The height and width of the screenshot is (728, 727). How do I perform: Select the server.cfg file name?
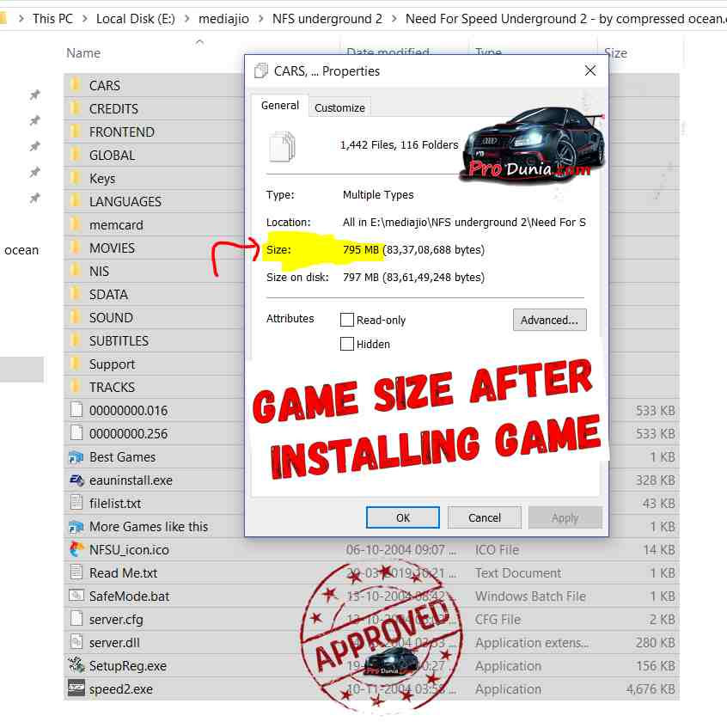click(116, 620)
